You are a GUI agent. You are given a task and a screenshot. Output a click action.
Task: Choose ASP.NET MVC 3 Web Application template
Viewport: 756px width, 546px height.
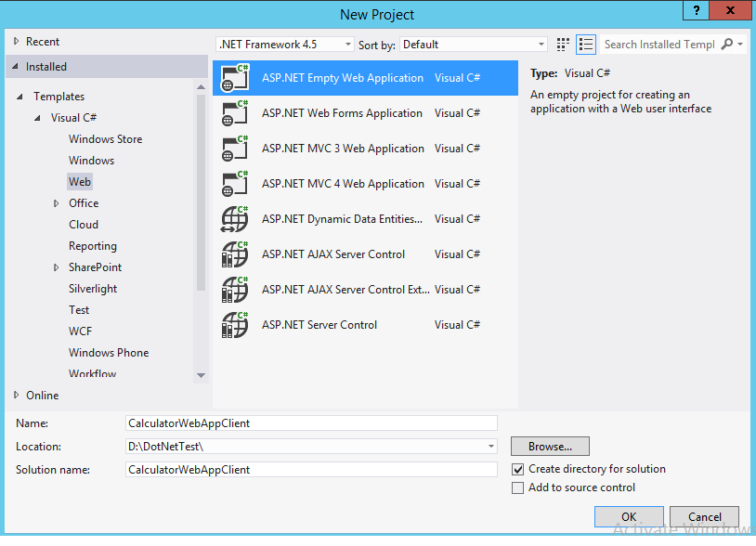pos(343,149)
